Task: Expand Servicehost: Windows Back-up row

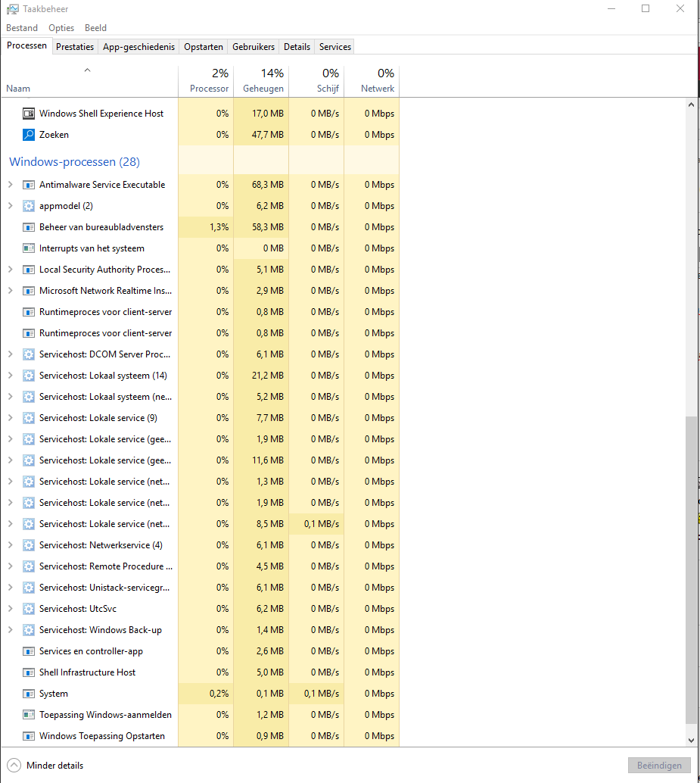Action: point(11,630)
